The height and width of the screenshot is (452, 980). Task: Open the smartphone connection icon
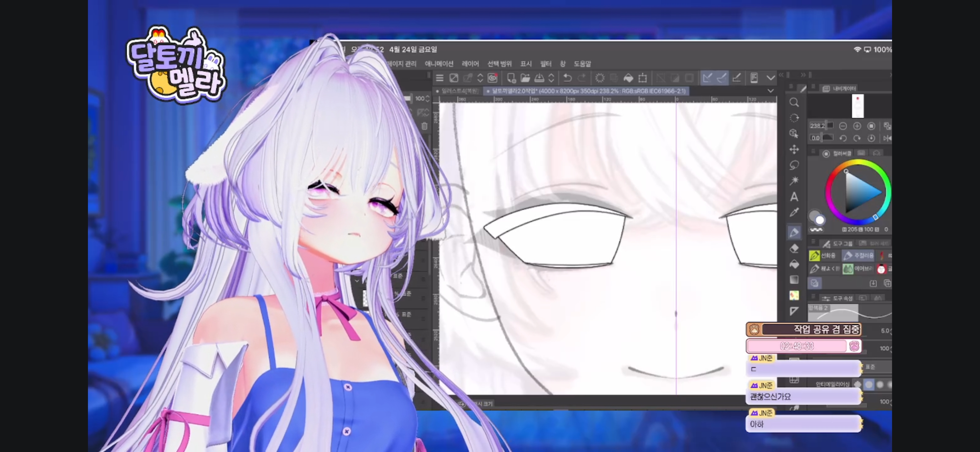coord(754,78)
